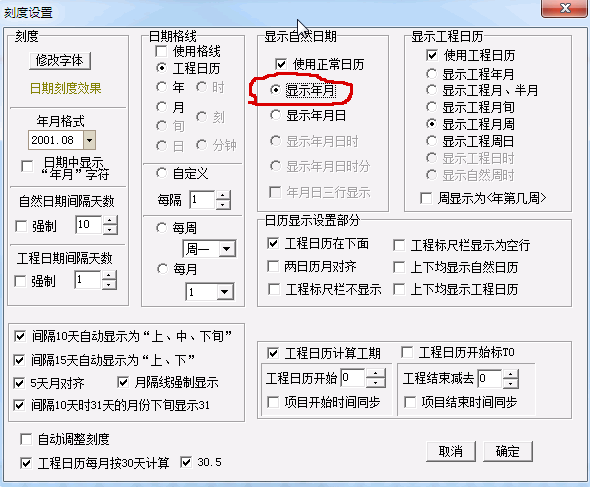The image size is (590, 487).
Task: Select the 显示年月日 radio option
Action: [275, 115]
